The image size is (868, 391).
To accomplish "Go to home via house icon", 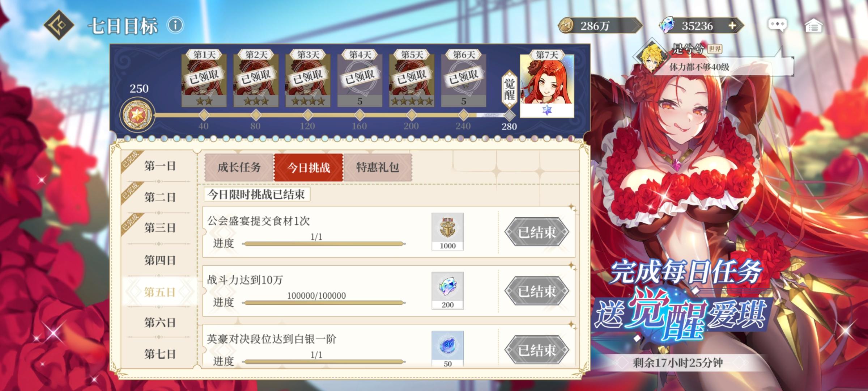I will point(813,26).
